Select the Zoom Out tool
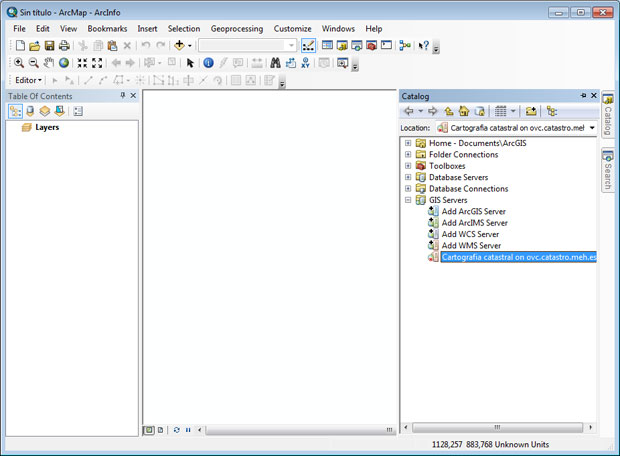620x456 pixels. tap(34, 62)
